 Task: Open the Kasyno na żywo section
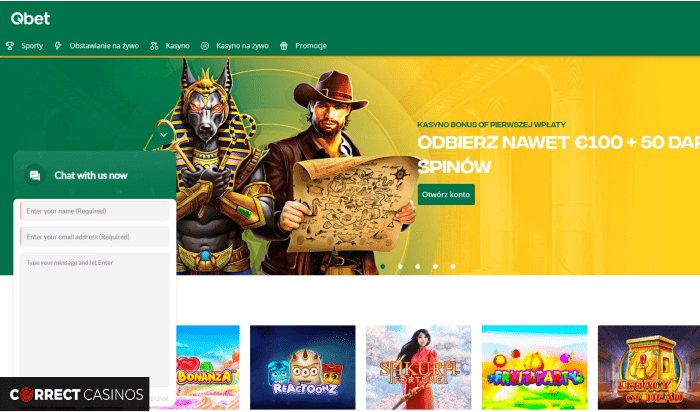(x=242, y=46)
